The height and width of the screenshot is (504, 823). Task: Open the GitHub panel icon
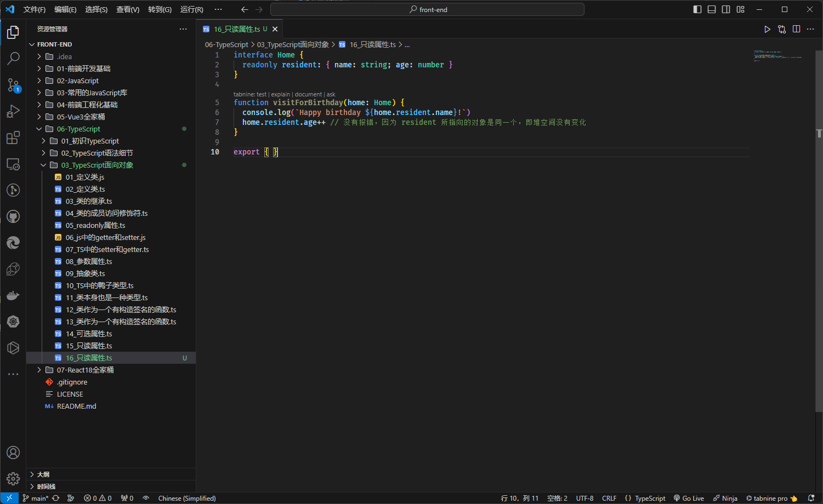pyautogui.click(x=13, y=216)
